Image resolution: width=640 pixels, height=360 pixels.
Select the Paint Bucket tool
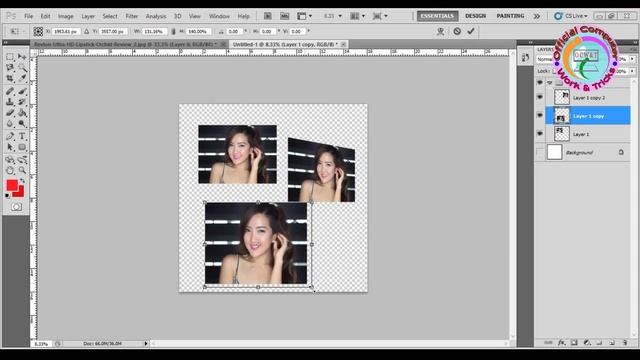(x=22, y=113)
